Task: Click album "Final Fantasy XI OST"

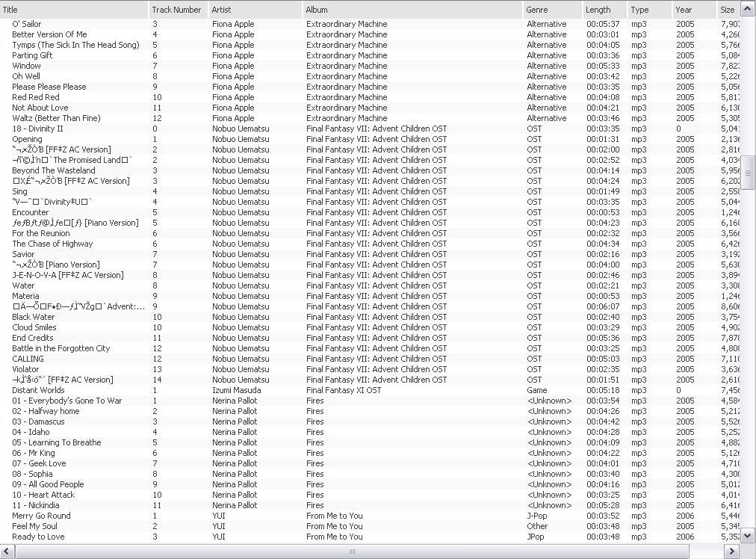Action: (344, 390)
